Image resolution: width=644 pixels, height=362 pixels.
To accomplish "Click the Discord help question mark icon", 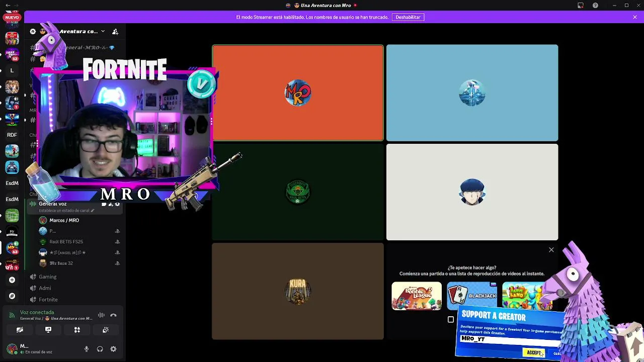I will (596, 6).
